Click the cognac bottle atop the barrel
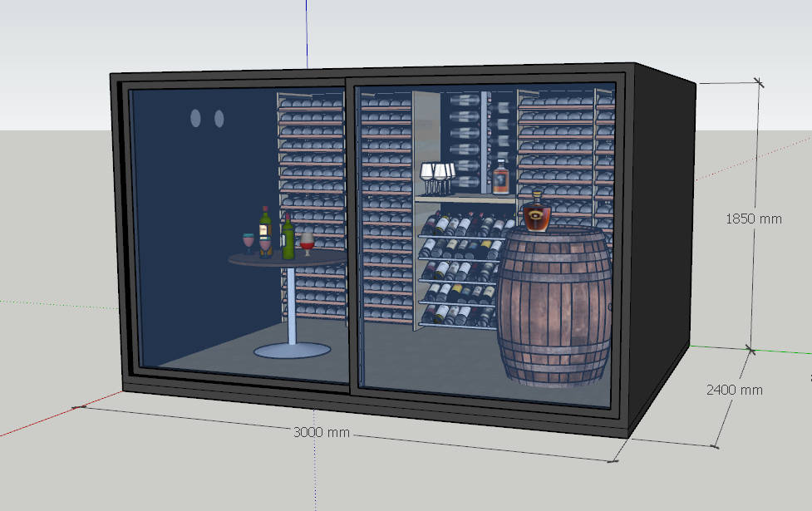This screenshot has width=812, height=511. [538, 213]
